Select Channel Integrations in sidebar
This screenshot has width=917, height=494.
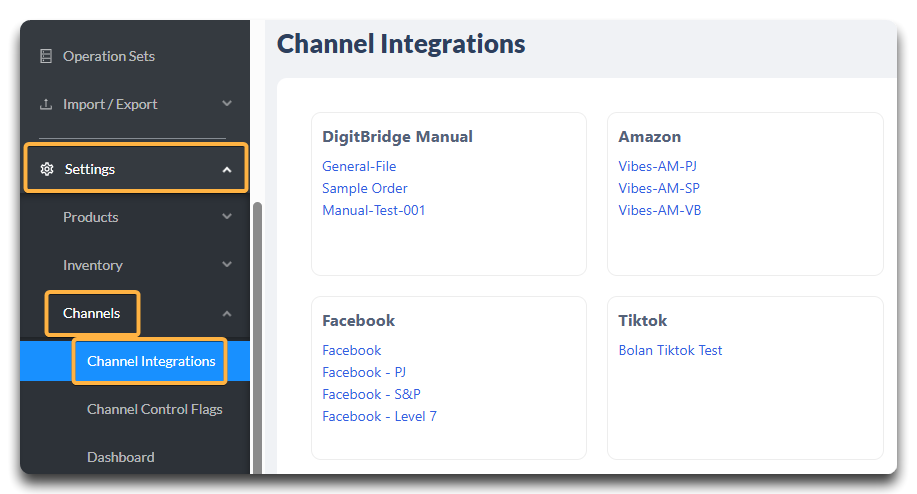pyautogui.click(x=151, y=361)
